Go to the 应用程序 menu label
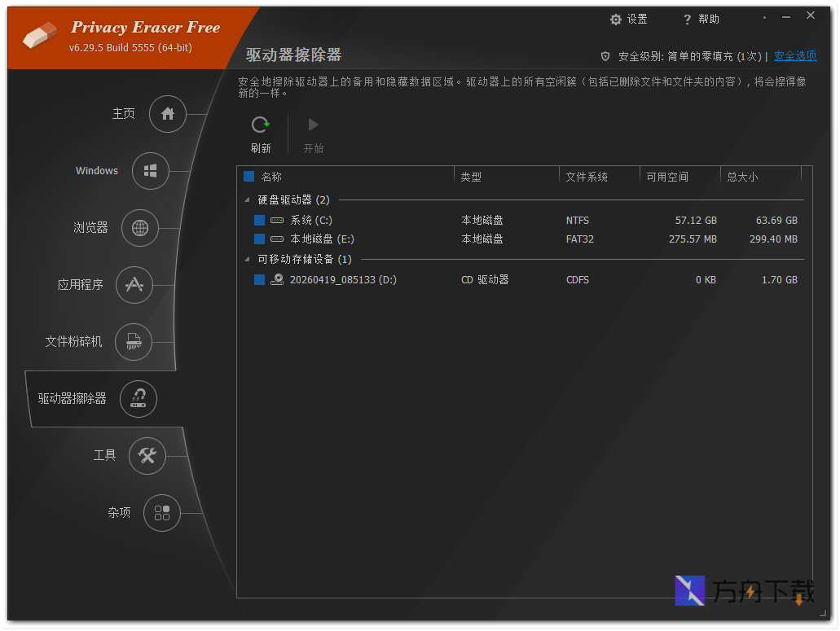 click(80, 284)
